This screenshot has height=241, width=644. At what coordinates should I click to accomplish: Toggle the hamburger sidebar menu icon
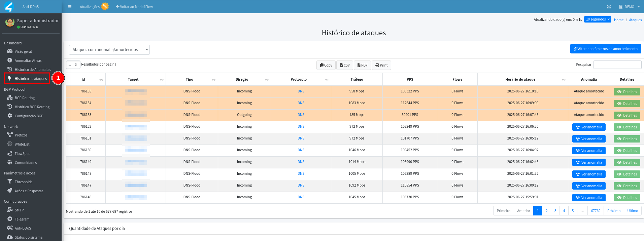(70, 7)
